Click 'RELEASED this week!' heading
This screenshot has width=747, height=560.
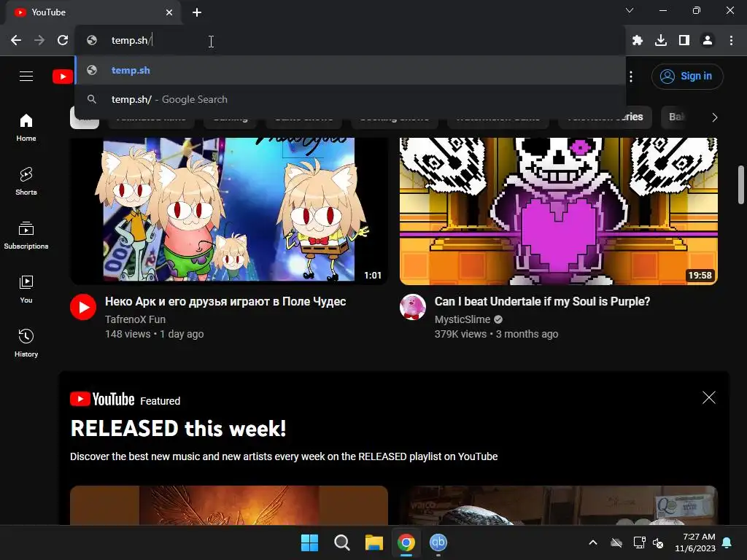(x=178, y=429)
